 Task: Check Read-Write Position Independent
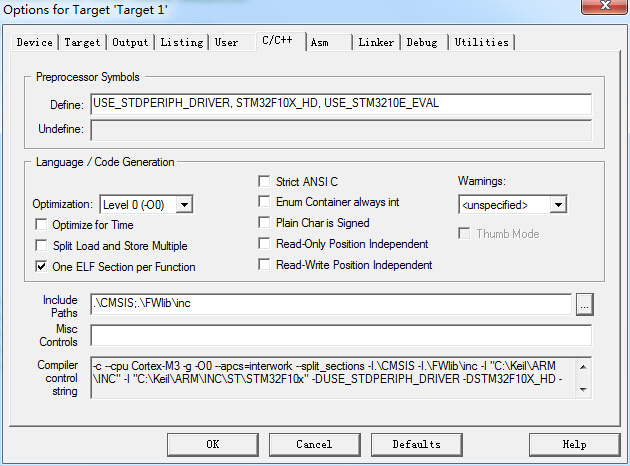coord(265,265)
